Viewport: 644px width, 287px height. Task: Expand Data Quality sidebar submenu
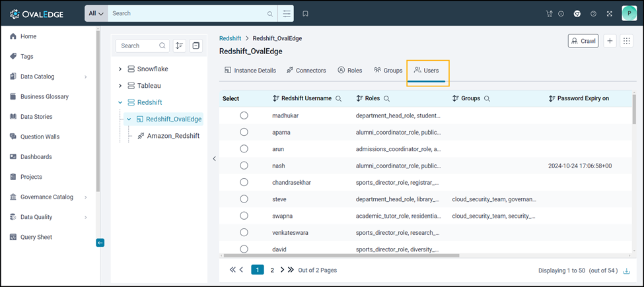click(x=86, y=217)
